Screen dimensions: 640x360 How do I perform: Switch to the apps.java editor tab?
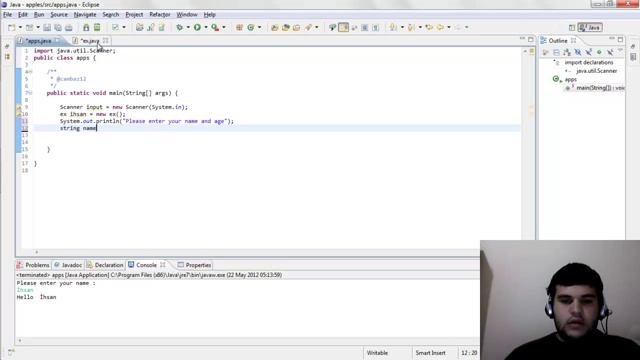pos(38,41)
